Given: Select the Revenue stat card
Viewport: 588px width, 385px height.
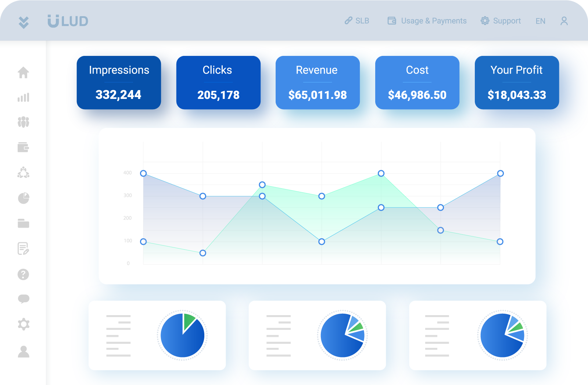Looking at the screenshot, I should coord(318,82).
